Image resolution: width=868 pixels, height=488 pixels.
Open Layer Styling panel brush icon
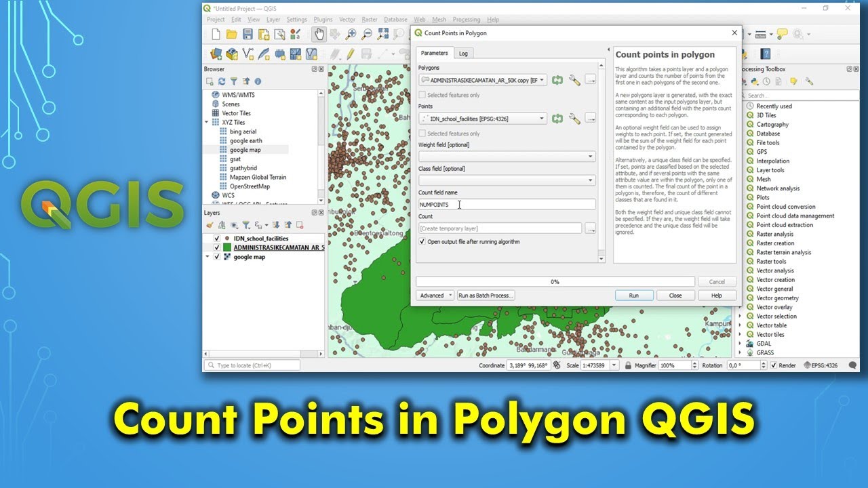pyautogui.click(x=210, y=225)
